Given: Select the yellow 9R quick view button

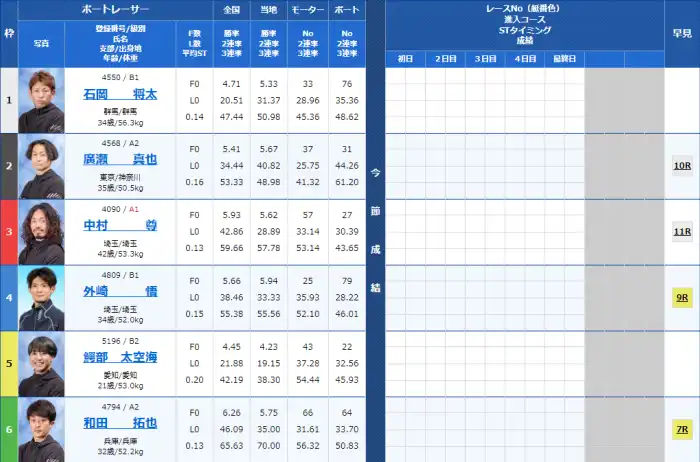Looking at the screenshot, I should point(681,297).
